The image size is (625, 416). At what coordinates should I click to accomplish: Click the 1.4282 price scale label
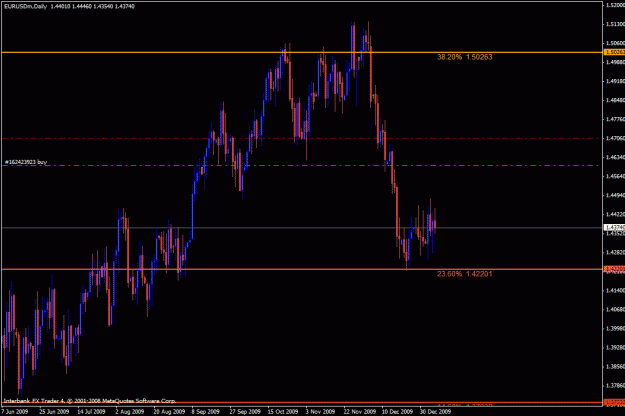pos(615,252)
